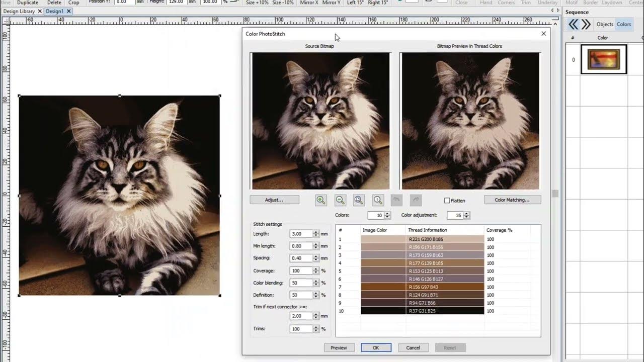
Task: Click the Sequence panel double left arrow
Action: coord(573,24)
